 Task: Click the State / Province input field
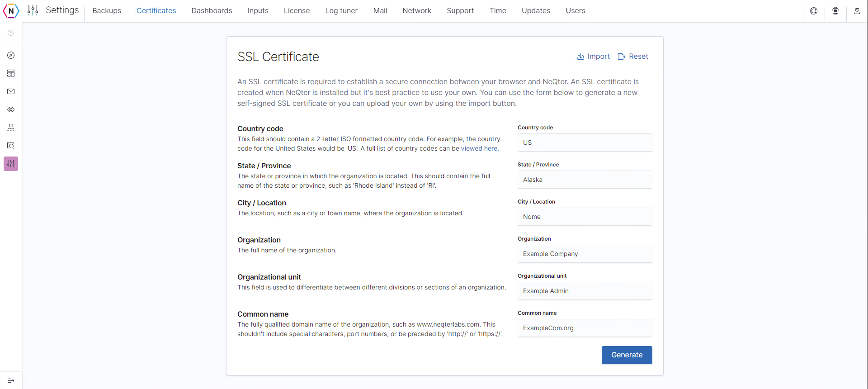pos(585,180)
